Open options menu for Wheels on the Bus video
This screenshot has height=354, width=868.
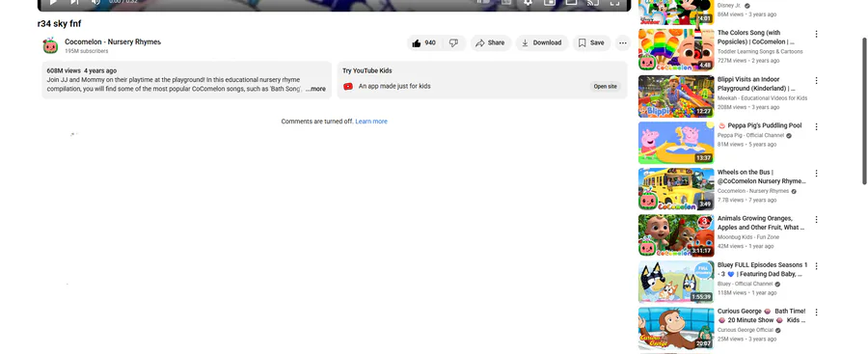[x=816, y=174]
